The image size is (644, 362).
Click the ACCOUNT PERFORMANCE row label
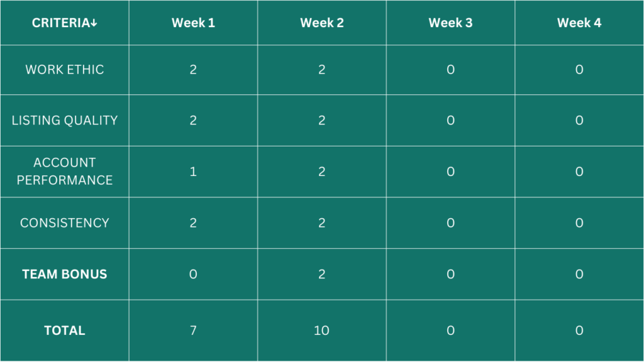65,172
